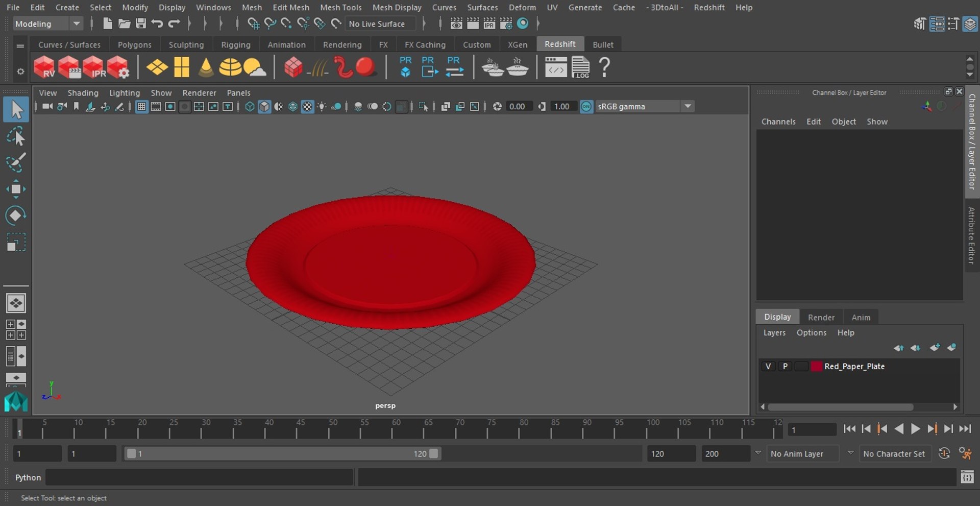The height and width of the screenshot is (506, 980).
Task: Activate the Scale tool
Action: coord(16,242)
